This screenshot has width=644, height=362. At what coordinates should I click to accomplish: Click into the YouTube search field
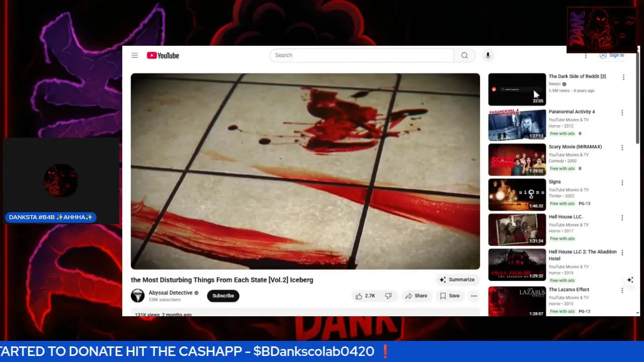click(x=362, y=55)
